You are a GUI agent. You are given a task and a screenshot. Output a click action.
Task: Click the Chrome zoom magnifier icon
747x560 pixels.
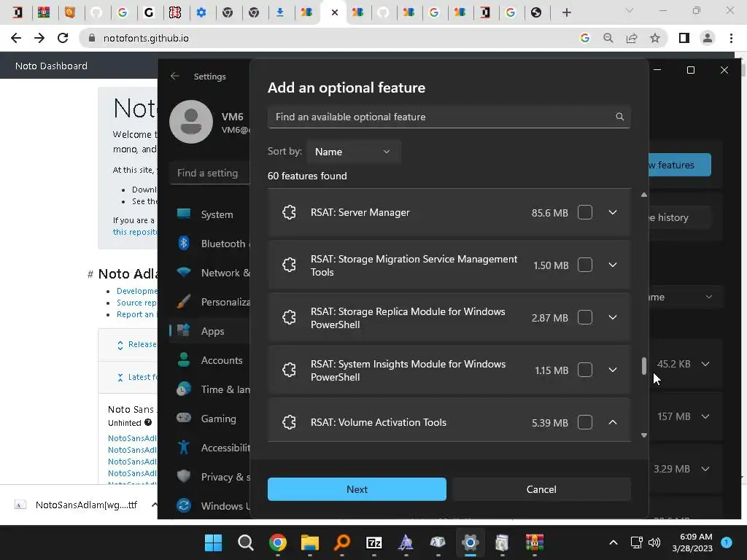click(608, 38)
